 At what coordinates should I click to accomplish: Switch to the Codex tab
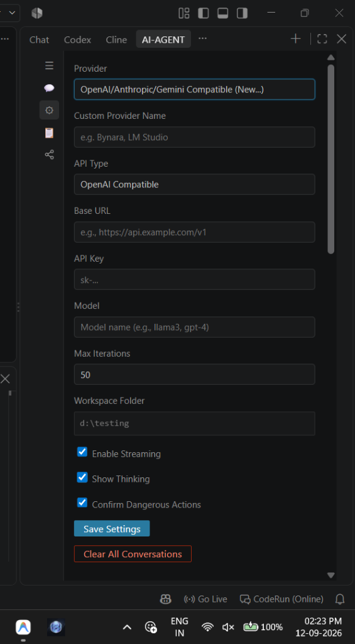tap(77, 40)
